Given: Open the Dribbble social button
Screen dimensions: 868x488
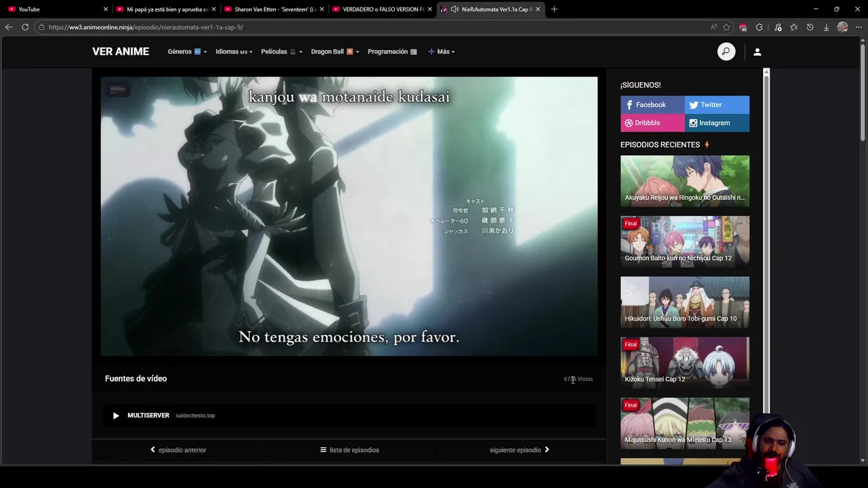Looking at the screenshot, I should point(652,123).
